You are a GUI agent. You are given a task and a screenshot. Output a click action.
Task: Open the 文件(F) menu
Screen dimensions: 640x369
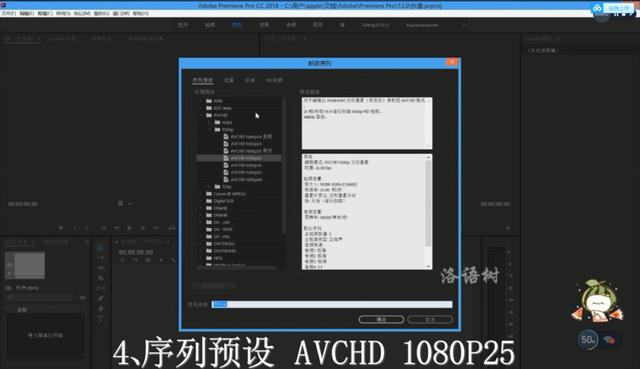click(9, 13)
